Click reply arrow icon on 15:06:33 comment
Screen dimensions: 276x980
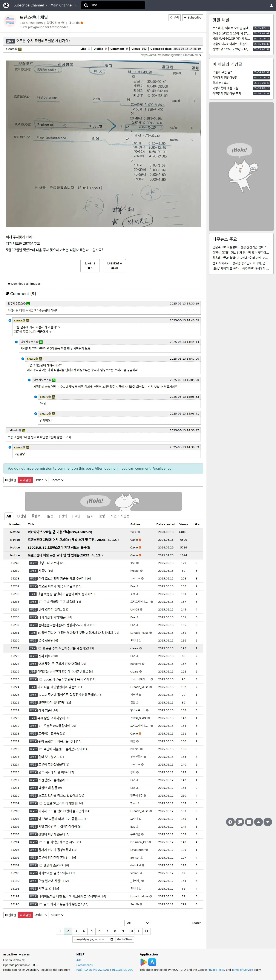(x=36, y=397)
